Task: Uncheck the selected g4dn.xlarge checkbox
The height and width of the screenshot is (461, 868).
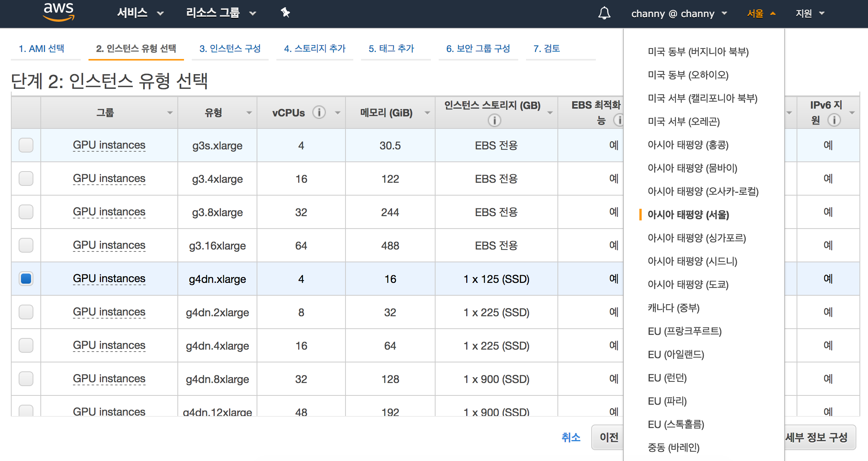Action: pos(26,279)
